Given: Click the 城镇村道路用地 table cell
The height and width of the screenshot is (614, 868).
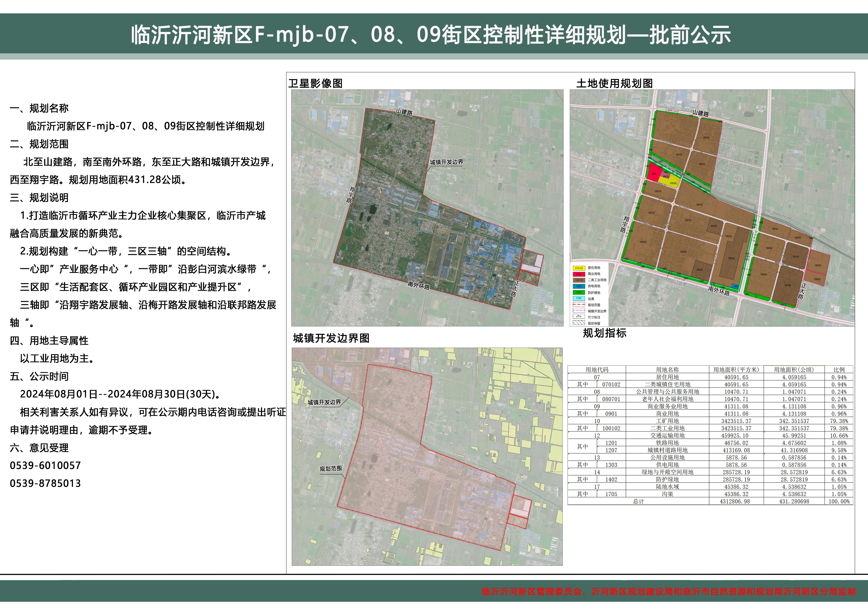Looking at the screenshot, I should [x=667, y=450].
